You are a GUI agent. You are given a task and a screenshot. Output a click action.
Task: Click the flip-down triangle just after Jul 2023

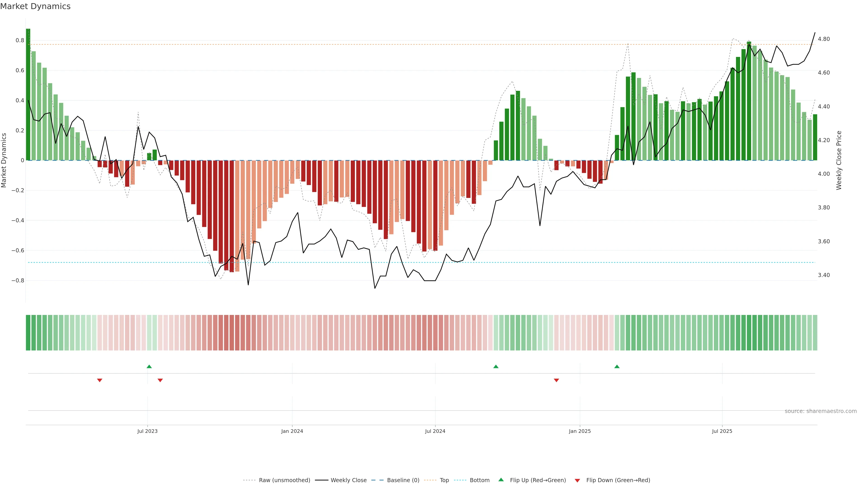160,380
